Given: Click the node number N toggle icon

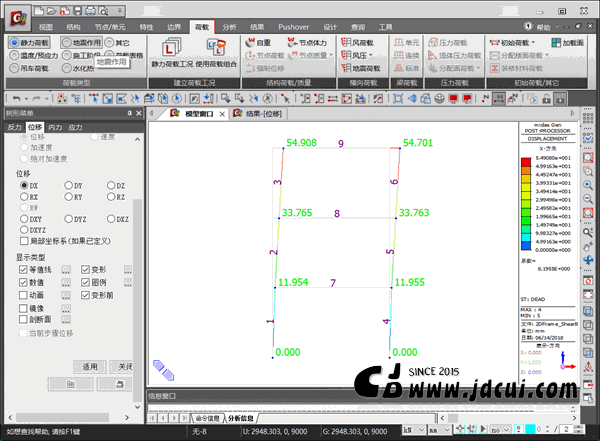Looking at the screenshot, I should tap(485, 99).
